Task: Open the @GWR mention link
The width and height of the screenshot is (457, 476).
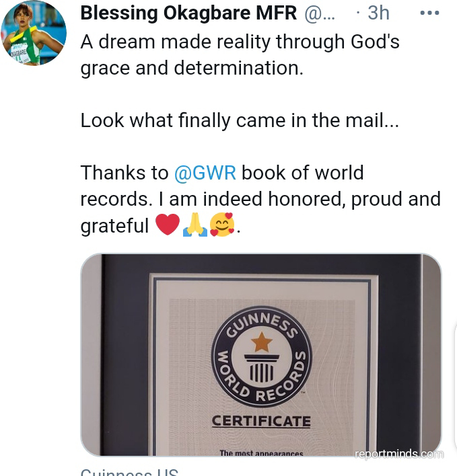Action: coord(205,173)
